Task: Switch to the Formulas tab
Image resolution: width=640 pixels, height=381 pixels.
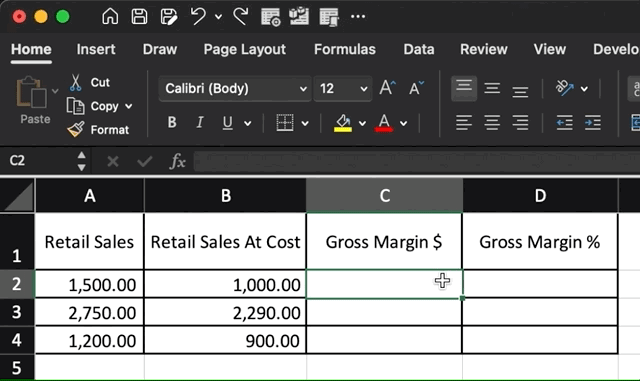Action: [x=344, y=49]
